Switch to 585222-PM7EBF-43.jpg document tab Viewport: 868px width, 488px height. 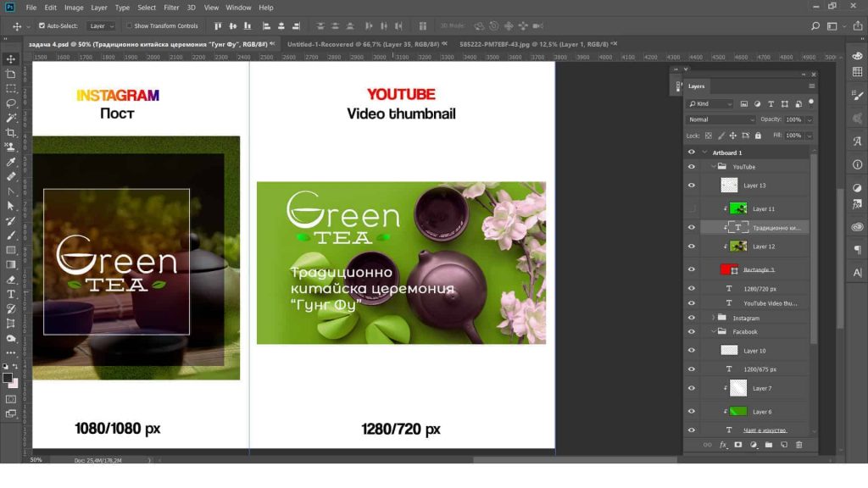tap(534, 44)
